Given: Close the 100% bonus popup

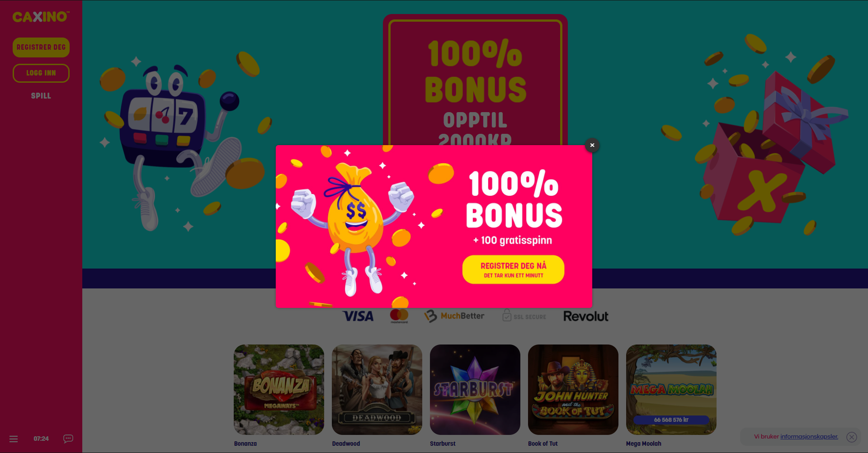Looking at the screenshot, I should (592, 145).
